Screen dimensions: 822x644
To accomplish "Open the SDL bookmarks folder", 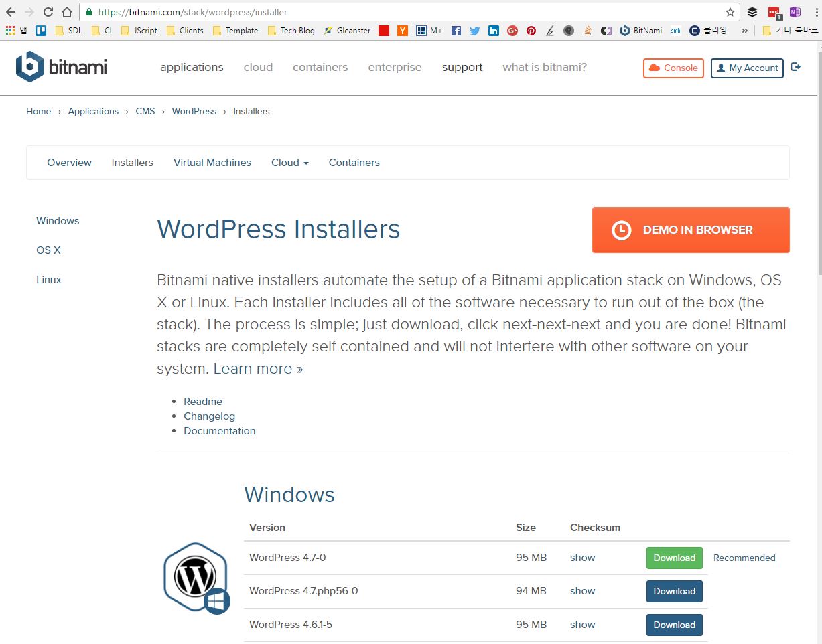I will point(69,31).
